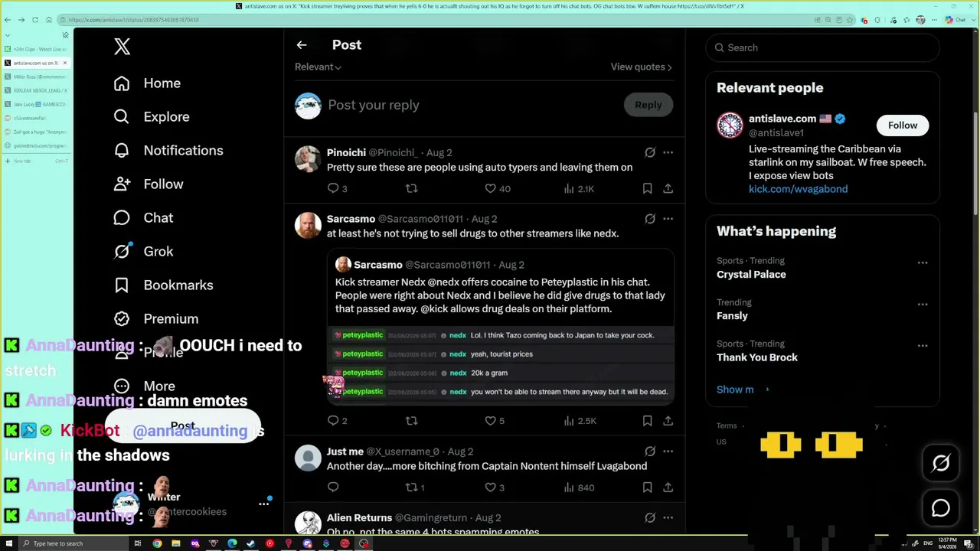Open Pinoichi's profile avatar

click(308, 159)
